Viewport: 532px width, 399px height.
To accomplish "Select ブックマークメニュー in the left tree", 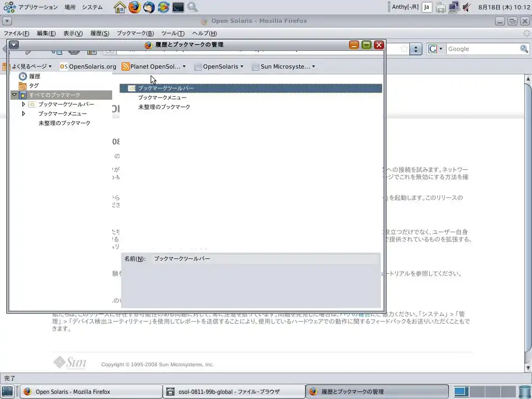I will [62, 113].
